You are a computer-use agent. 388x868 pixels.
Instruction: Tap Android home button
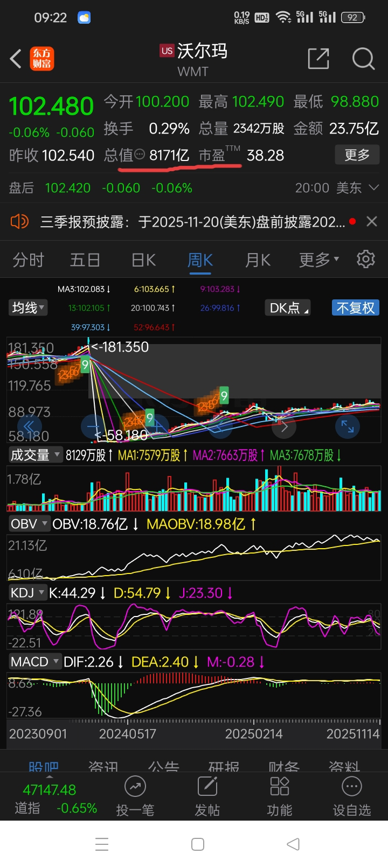click(x=198, y=844)
